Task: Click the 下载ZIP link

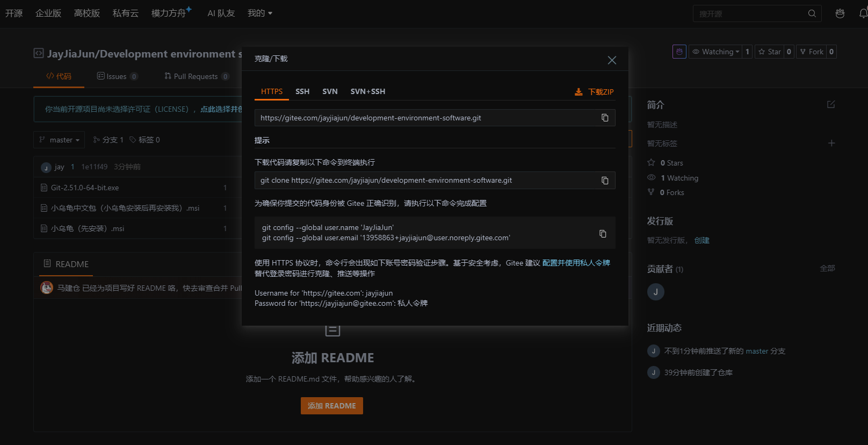Action: (x=601, y=92)
